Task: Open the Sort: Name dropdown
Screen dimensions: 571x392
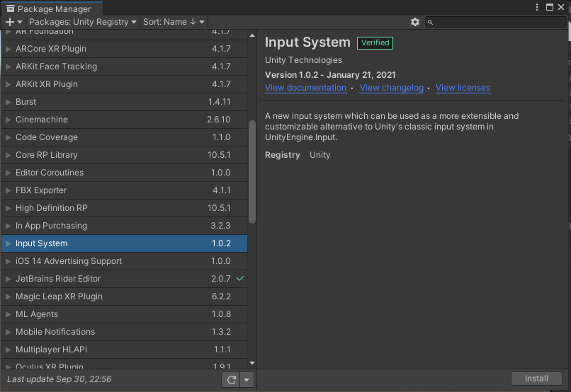Action: pyautogui.click(x=174, y=22)
